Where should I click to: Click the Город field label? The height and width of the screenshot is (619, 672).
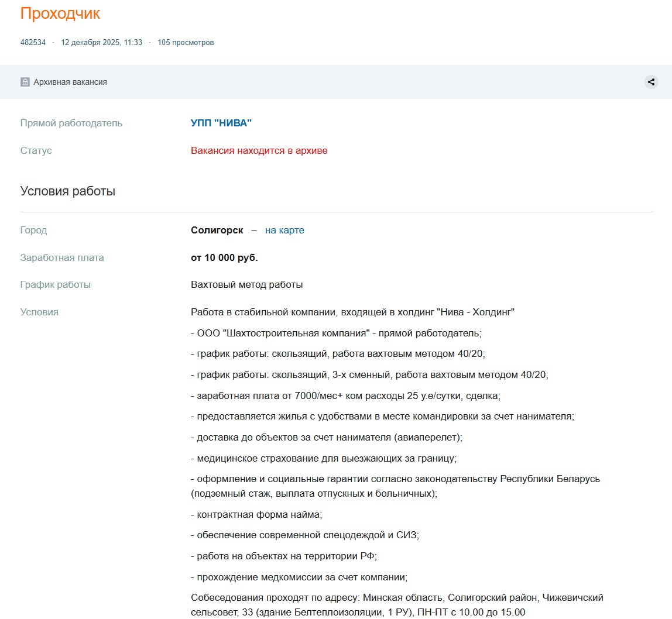pos(33,230)
